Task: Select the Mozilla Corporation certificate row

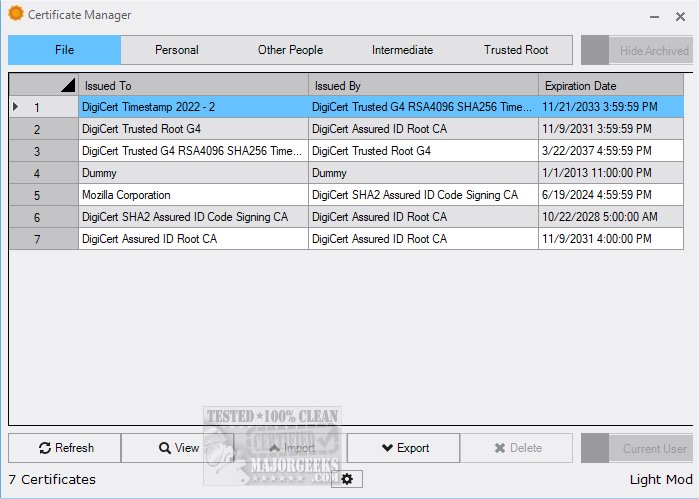Action: 193,195
